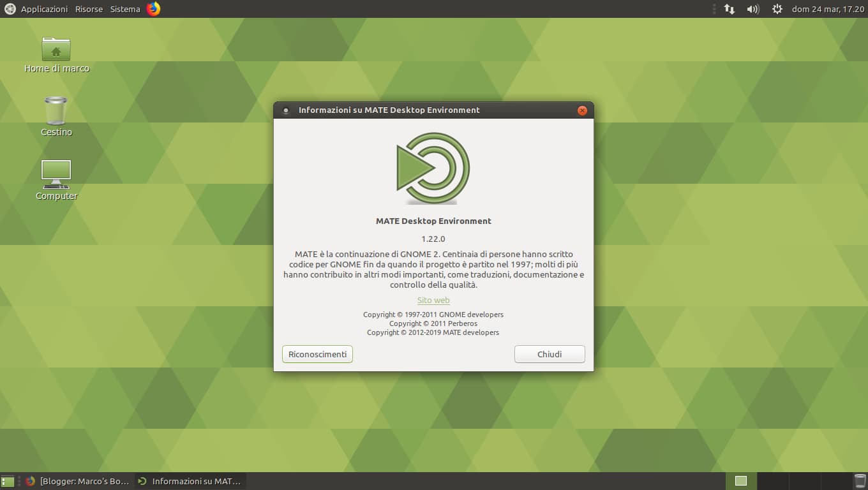Viewport: 868px width, 490px height.
Task: Switch to the Blogger Firefox taskbar window
Action: pyautogui.click(x=79, y=481)
